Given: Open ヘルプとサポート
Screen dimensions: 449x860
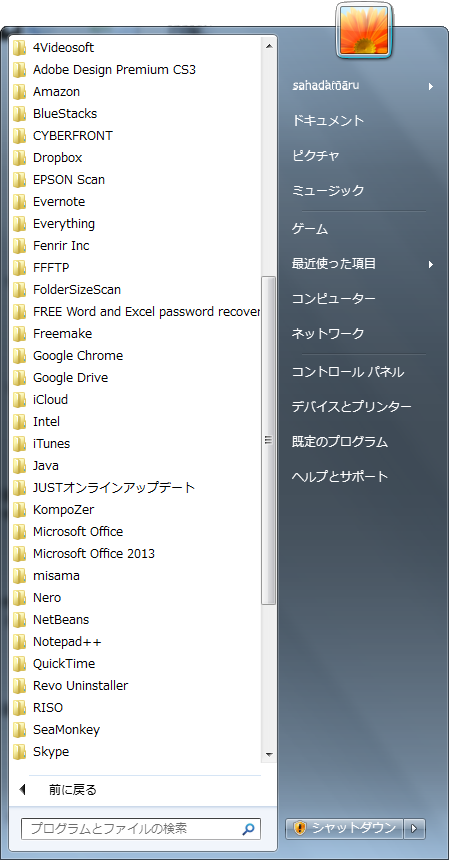Looking at the screenshot, I should [x=339, y=477].
